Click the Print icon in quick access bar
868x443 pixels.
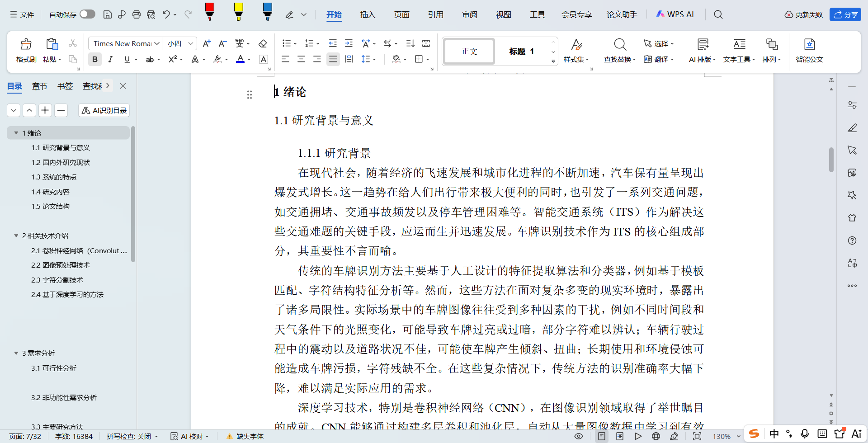click(136, 14)
